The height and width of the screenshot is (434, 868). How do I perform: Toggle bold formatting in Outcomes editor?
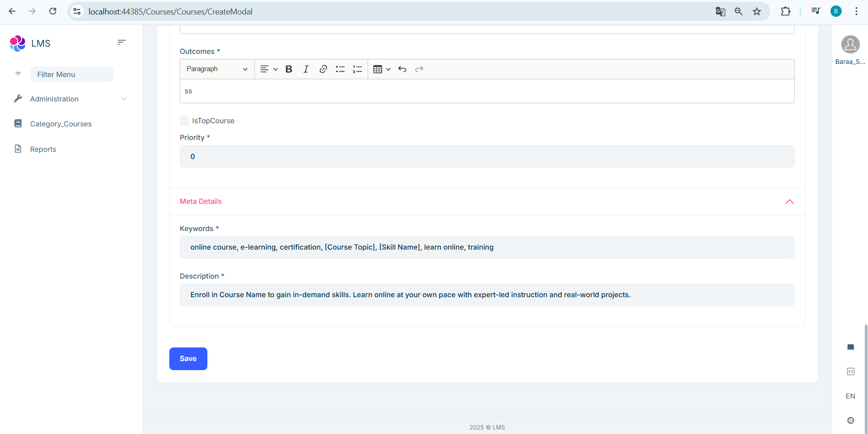289,69
